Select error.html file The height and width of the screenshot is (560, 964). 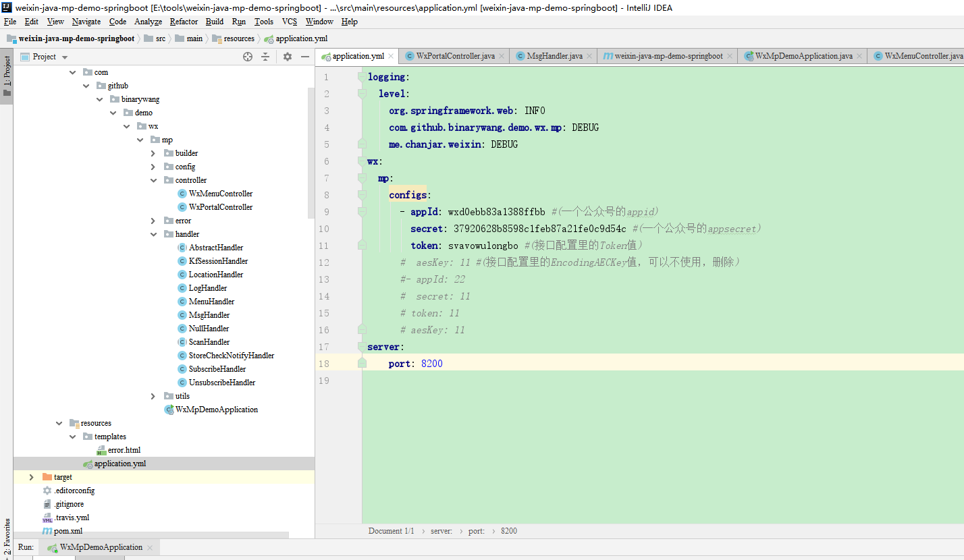[124, 450]
